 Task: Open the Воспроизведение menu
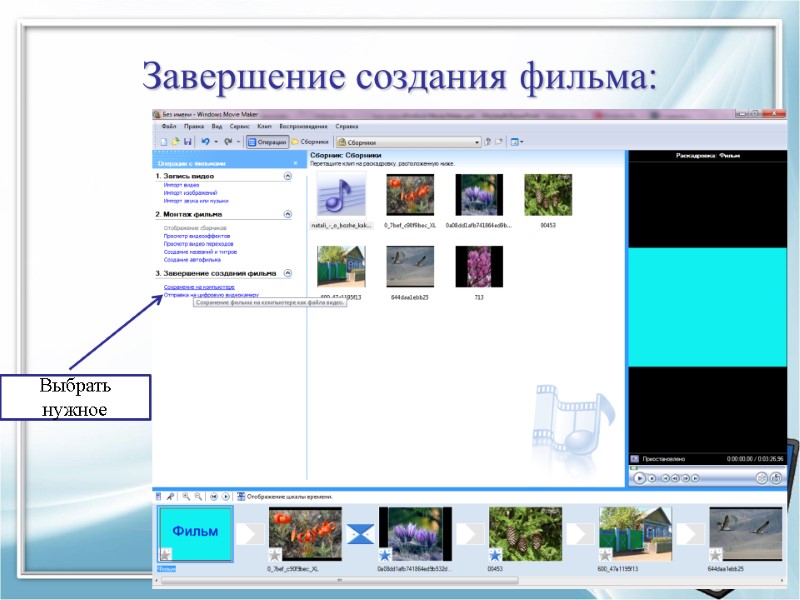click(303, 126)
